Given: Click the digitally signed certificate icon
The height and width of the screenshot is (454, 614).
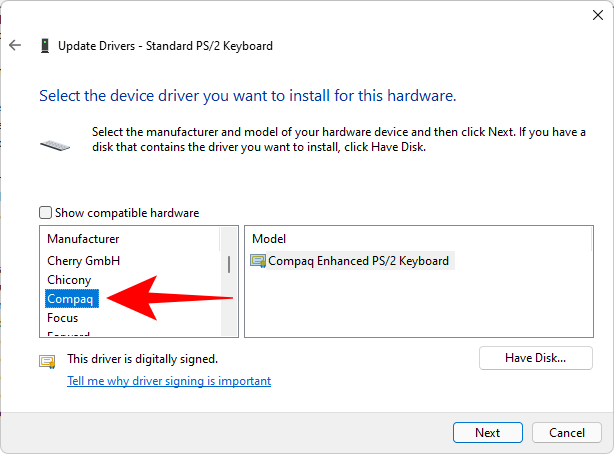Looking at the screenshot, I should tap(47, 360).
